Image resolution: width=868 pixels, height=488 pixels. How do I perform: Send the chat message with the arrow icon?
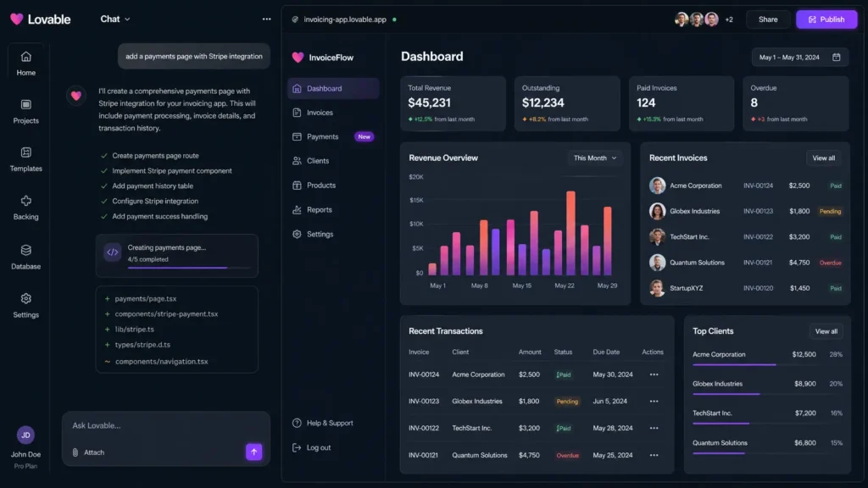[x=254, y=452]
